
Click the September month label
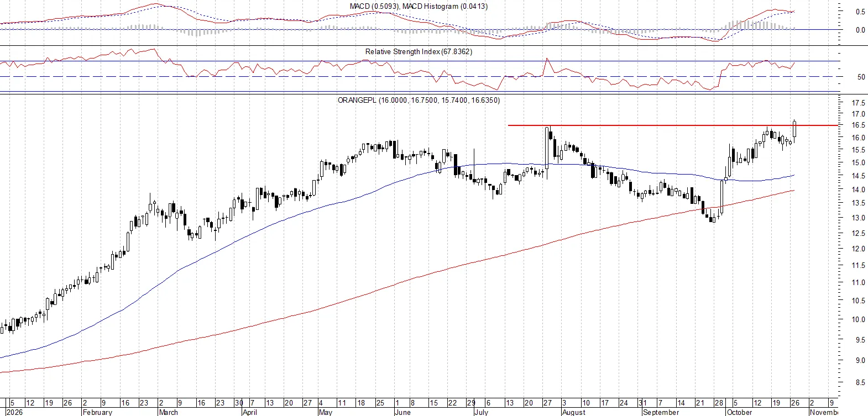tap(661, 412)
